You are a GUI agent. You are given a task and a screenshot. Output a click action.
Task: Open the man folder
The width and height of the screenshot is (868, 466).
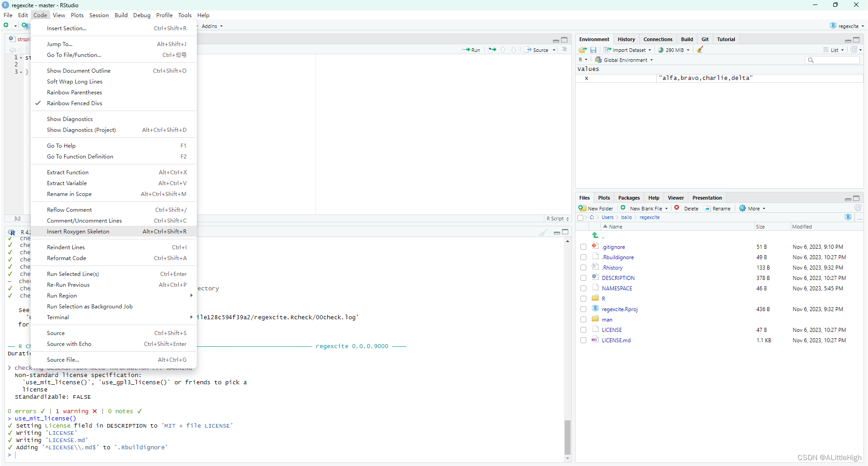[607, 320]
